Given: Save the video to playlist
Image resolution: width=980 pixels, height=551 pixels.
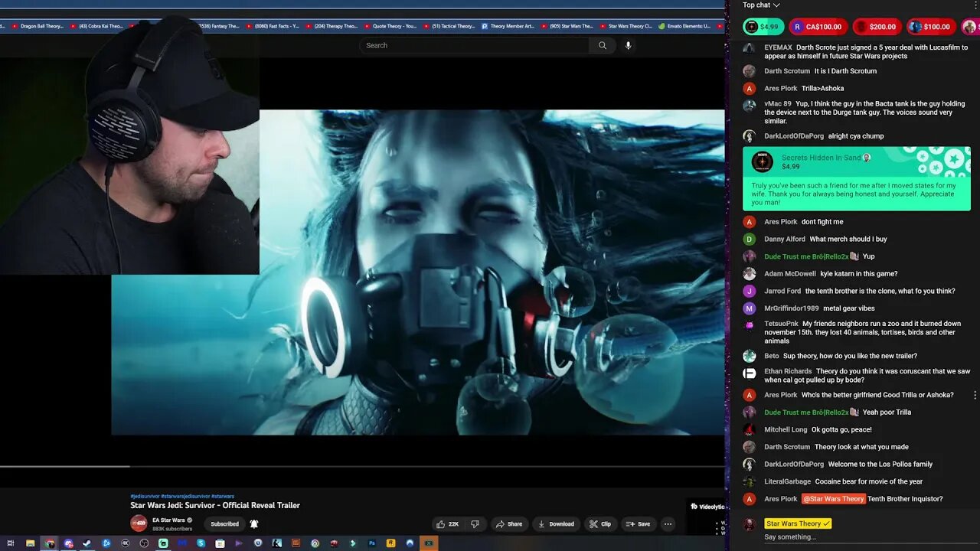Looking at the screenshot, I should (638, 524).
